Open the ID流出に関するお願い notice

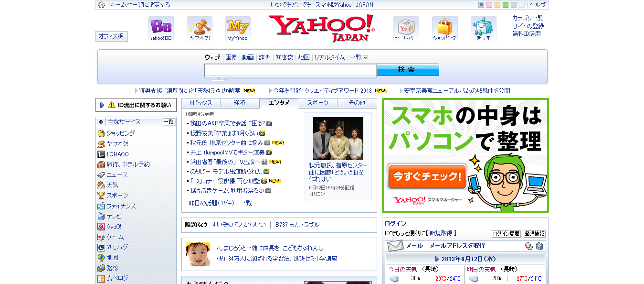(x=136, y=105)
